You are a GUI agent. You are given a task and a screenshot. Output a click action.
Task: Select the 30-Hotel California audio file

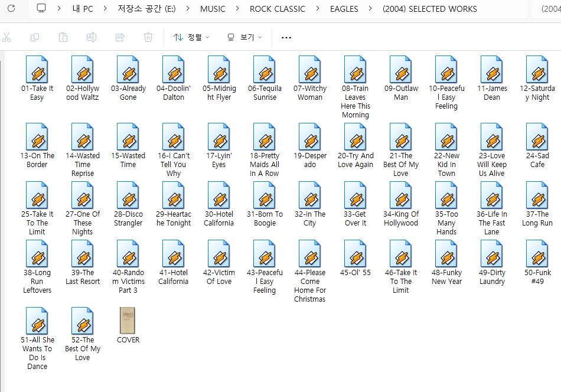point(219,196)
